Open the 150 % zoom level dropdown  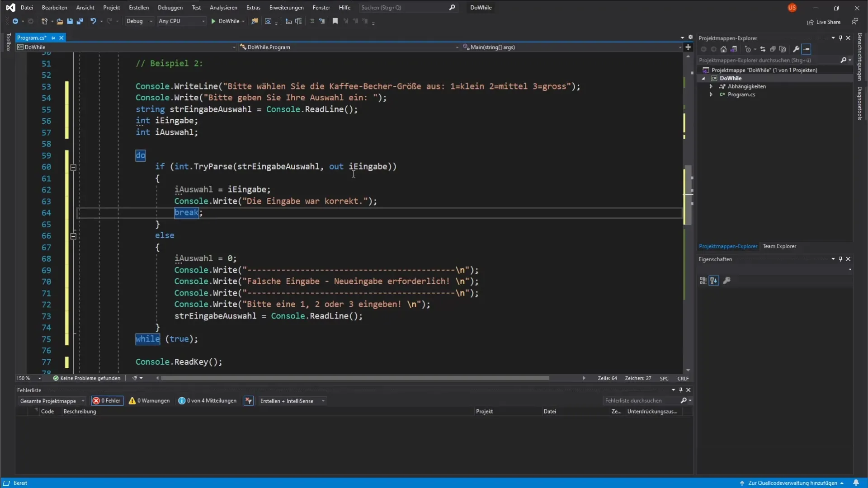tap(29, 378)
